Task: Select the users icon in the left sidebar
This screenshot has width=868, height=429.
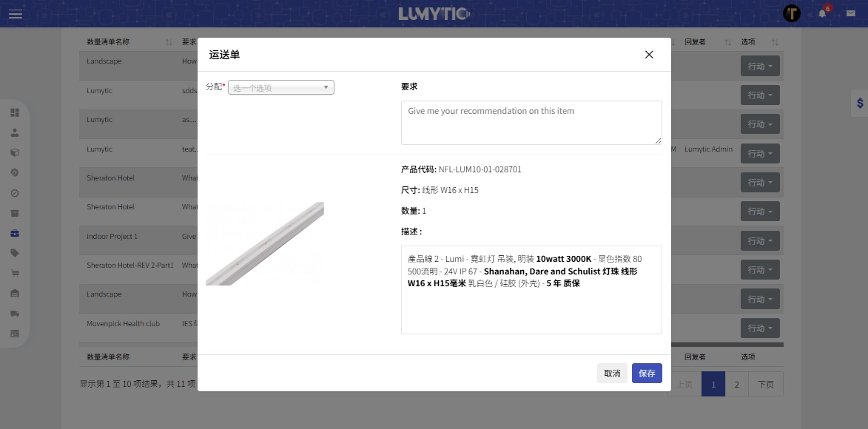Action: click(15, 132)
